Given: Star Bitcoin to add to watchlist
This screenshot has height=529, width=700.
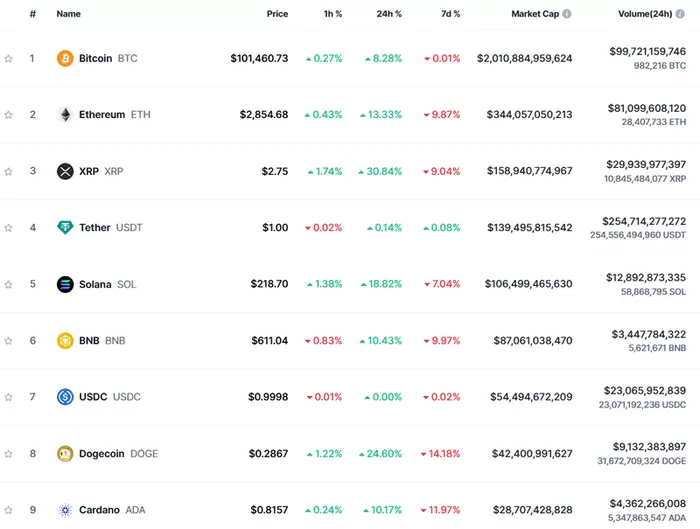Looking at the screenshot, I should pyautogui.click(x=9, y=59).
